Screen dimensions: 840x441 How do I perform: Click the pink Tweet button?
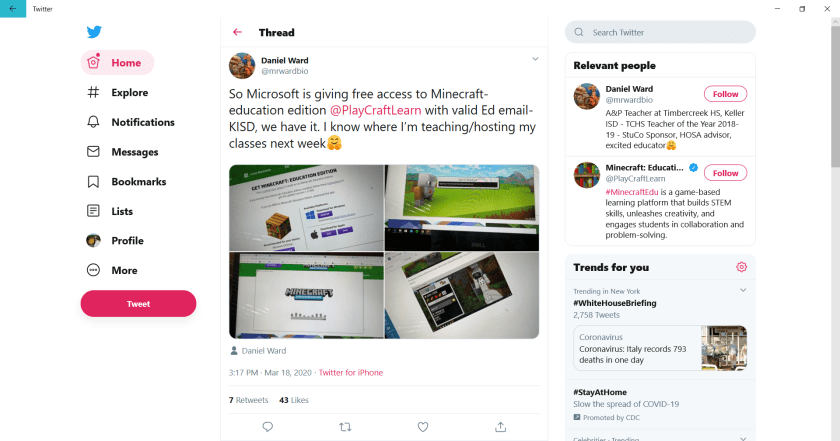pyautogui.click(x=138, y=304)
